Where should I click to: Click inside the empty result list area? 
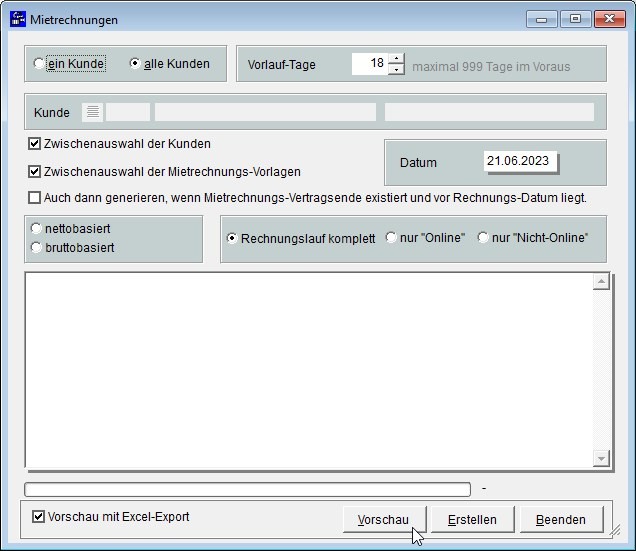point(309,370)
